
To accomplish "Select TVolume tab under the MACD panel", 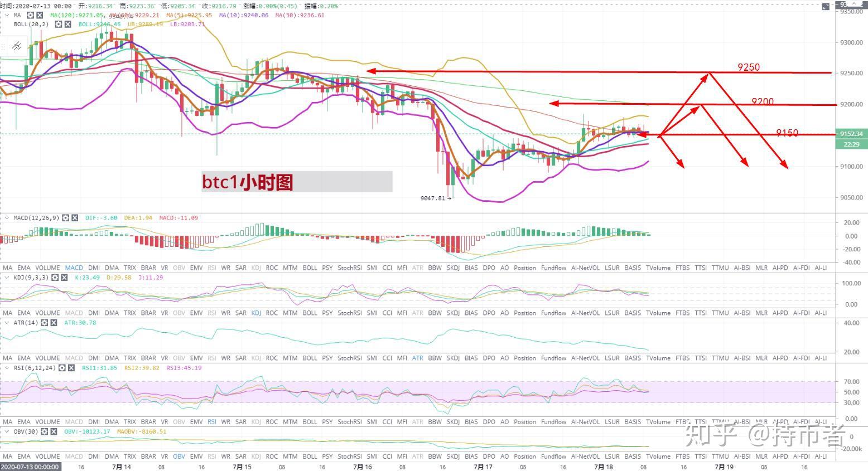I will click(658, 268).
